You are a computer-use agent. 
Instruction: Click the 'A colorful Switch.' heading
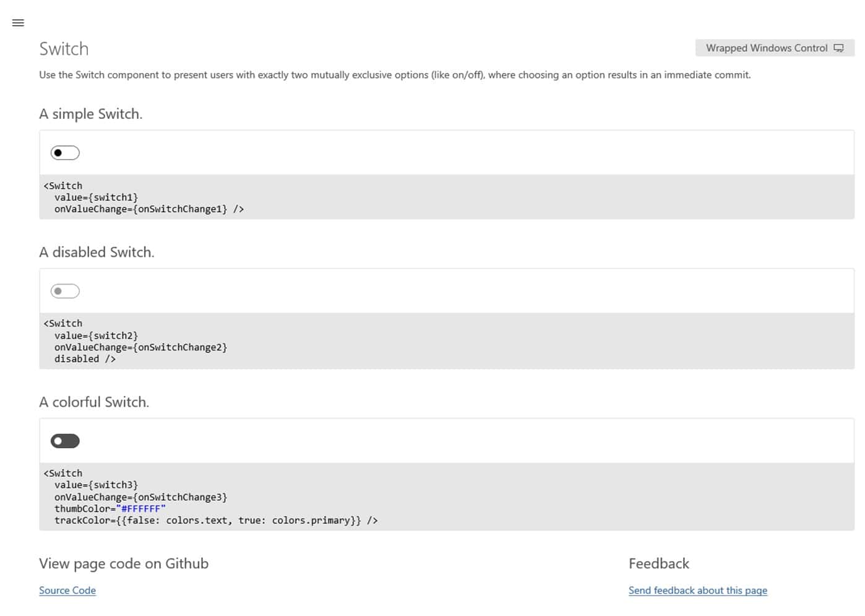94,402
